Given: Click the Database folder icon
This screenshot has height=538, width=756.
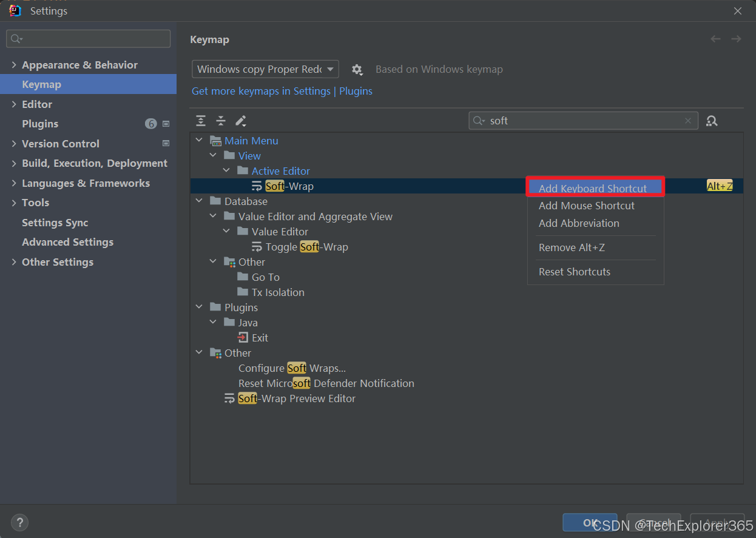Looking at the screenshot, I should 215,201.
